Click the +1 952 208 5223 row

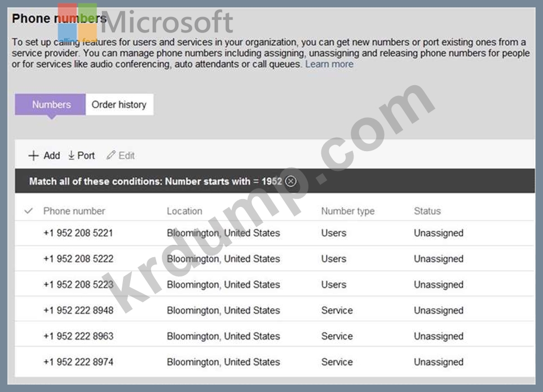[78, 285]
